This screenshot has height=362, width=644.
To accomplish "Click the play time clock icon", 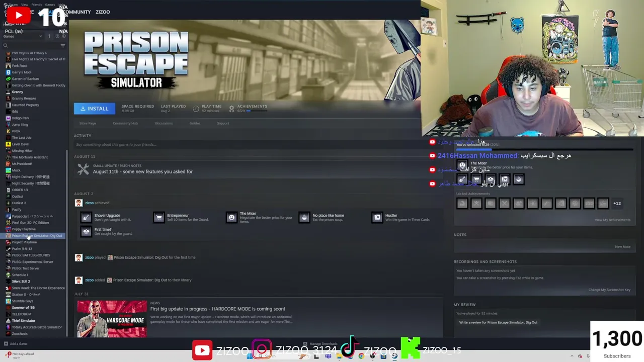I will (x=196, y=108).
